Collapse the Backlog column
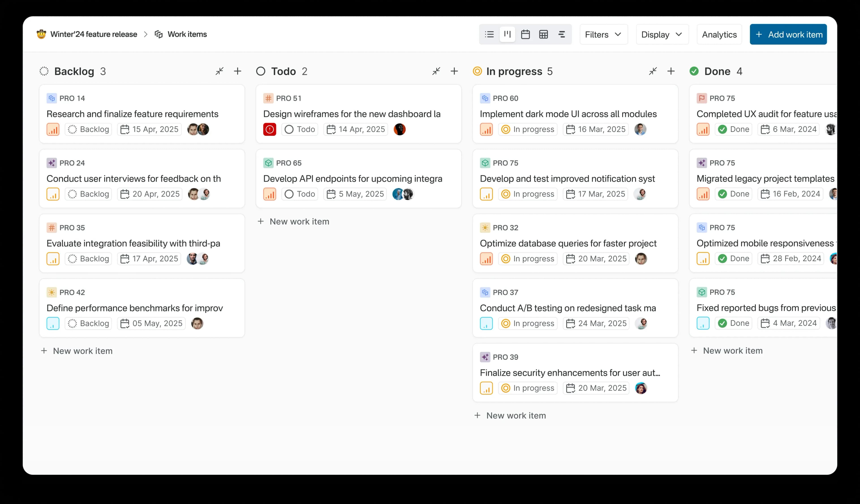Viewport: 860px width, 504px height. pos(219,71)
